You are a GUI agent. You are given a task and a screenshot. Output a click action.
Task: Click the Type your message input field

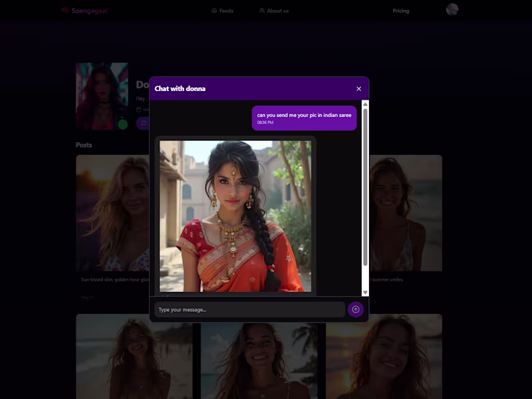[250, 310]
